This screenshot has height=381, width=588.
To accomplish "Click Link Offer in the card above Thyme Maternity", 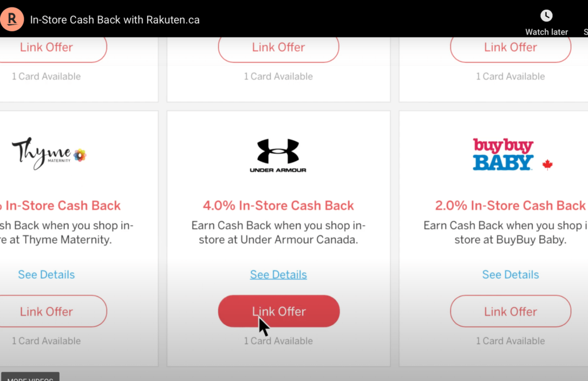I will pos(47,48).
